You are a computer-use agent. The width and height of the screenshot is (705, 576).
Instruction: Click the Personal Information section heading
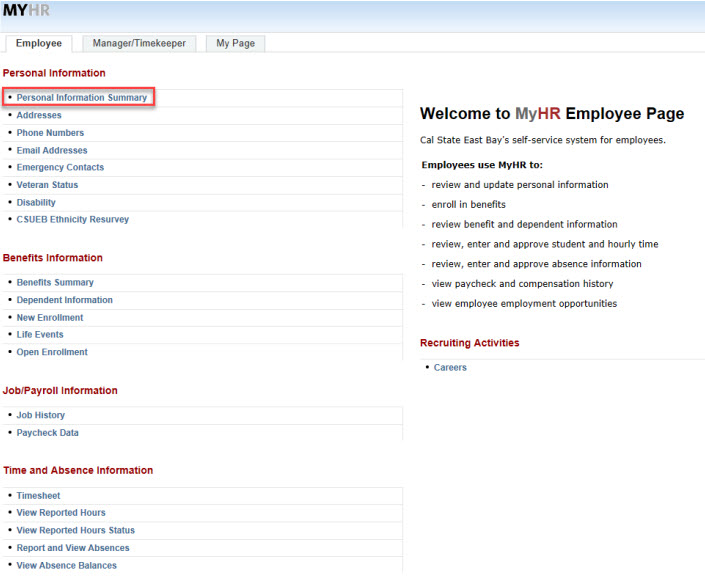tap(54, 73)
